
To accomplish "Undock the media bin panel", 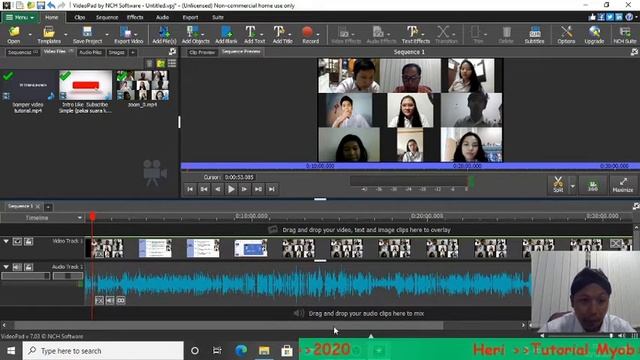I will (x=172, y=52).
